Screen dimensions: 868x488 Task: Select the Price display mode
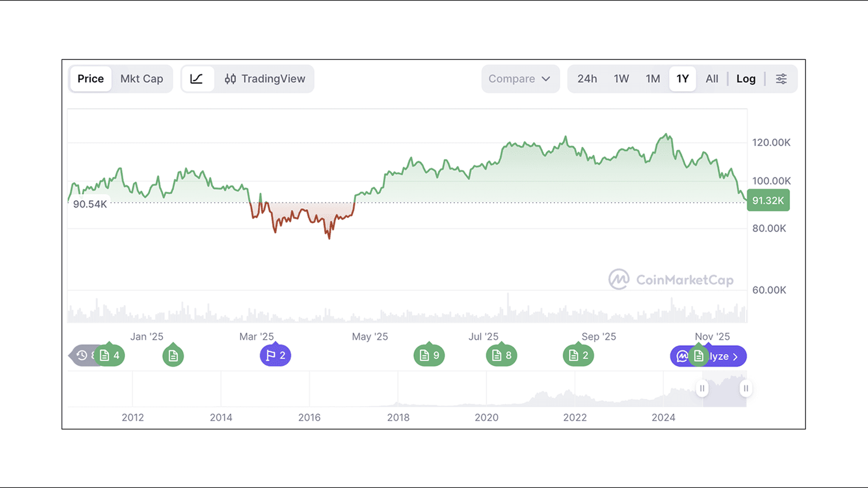(90, 79)
